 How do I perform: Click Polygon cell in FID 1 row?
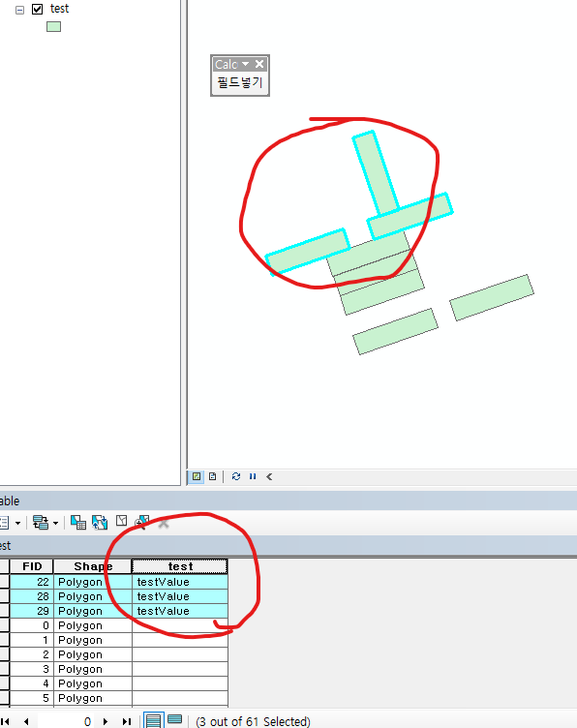[93, 640]
